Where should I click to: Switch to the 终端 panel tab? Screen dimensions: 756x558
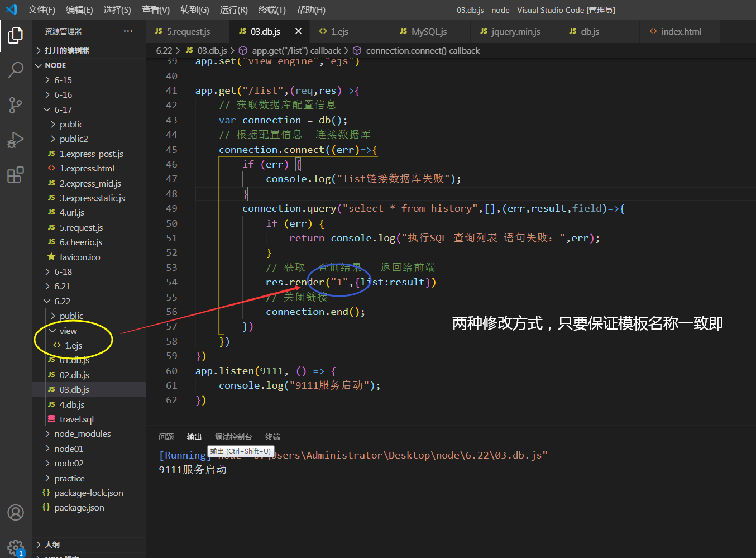point(272,437)
